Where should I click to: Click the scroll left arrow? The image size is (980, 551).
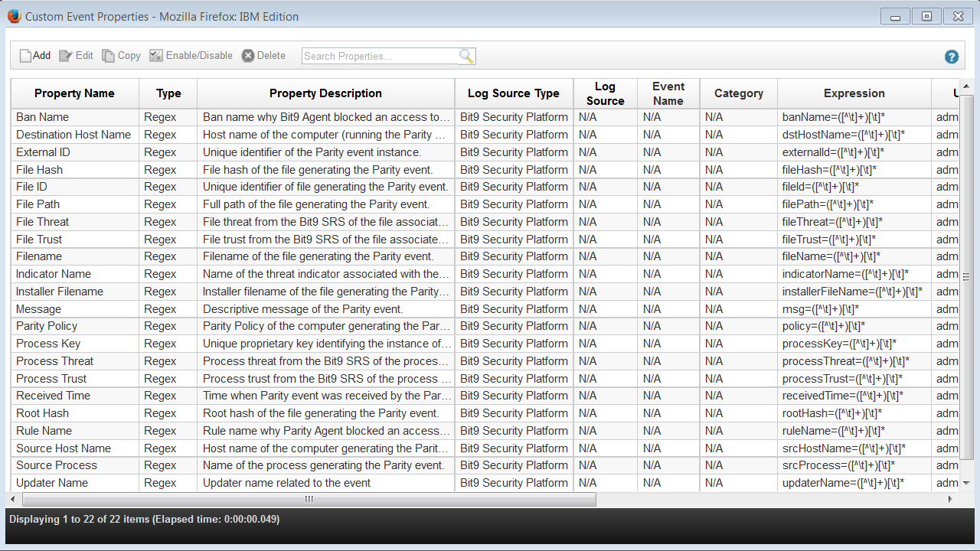click(13, 499)
